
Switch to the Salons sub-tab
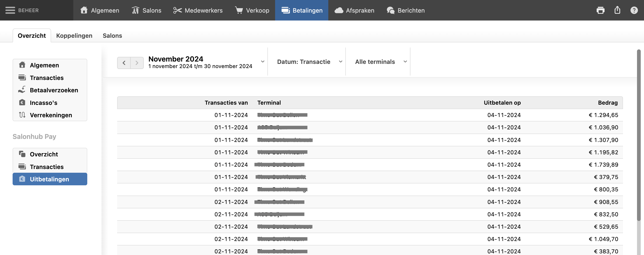pyautogui.click(x=112, y=36)
